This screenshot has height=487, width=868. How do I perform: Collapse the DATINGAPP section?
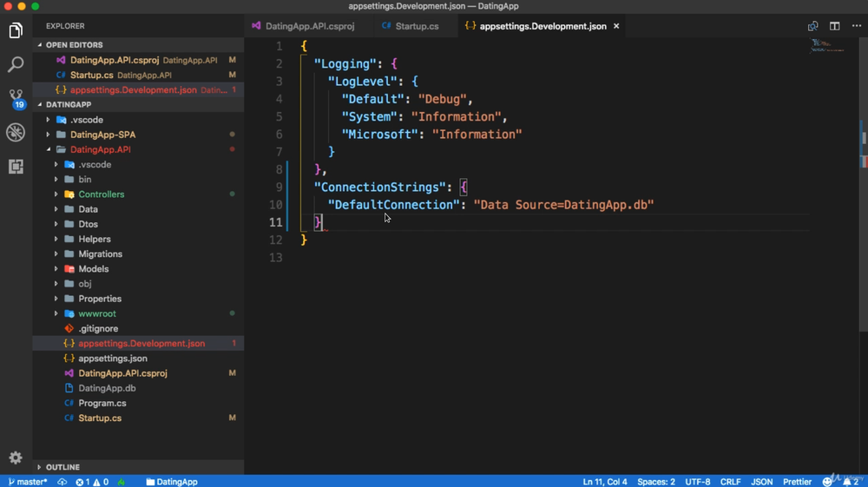click(x=138, y=104)
